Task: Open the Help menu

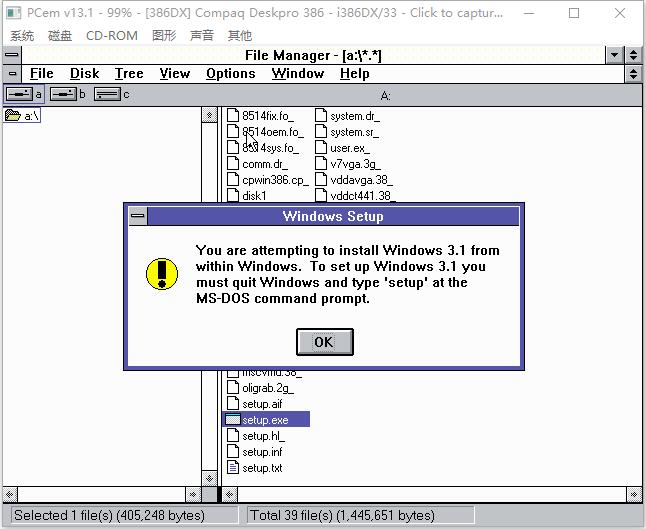Action: point(355,74)
